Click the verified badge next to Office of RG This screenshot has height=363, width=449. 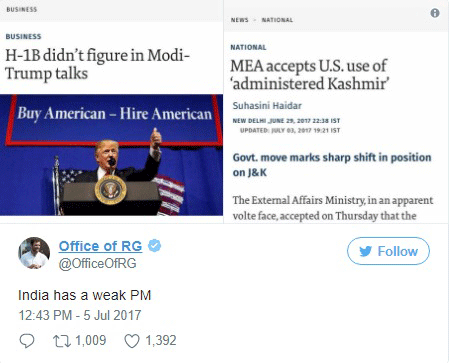[x=154, y=246]
